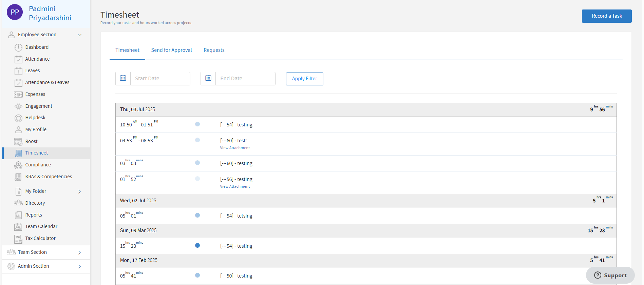The width and height of the screenshot is (644, 285).
Task: Open the Helpdesk lifebuoy icon
Action: click(x=18, y=118)
